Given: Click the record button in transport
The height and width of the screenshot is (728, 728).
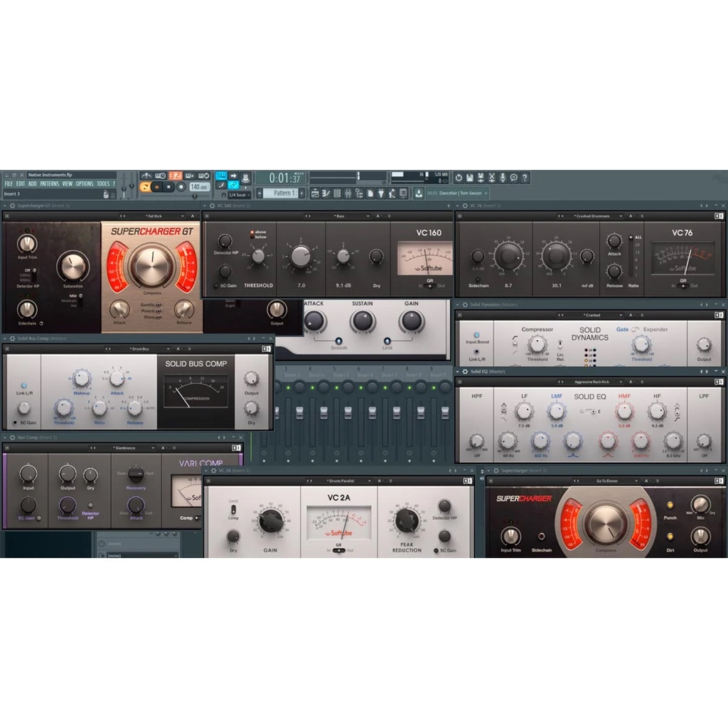Looking at the screenshot, I should click(x=181, y=187).
